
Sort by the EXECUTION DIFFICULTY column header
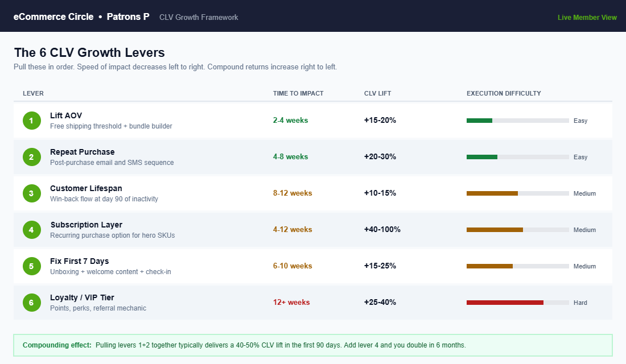pos(504,93)
